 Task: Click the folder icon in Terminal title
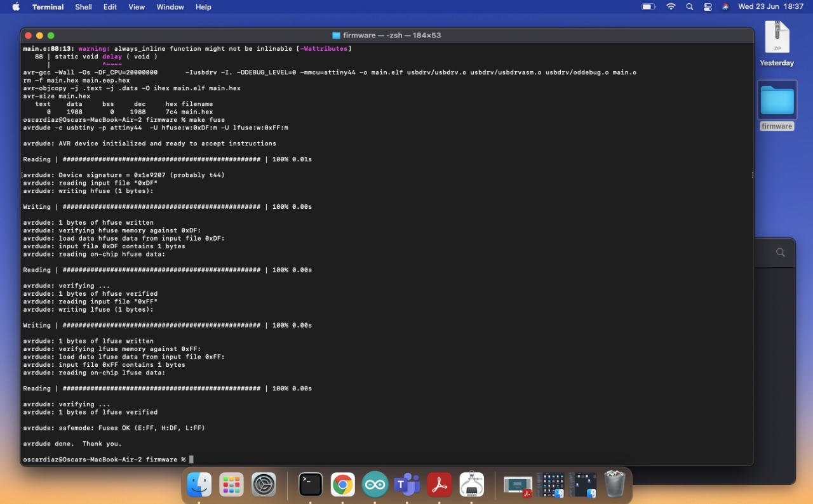[x=336, y=36]
